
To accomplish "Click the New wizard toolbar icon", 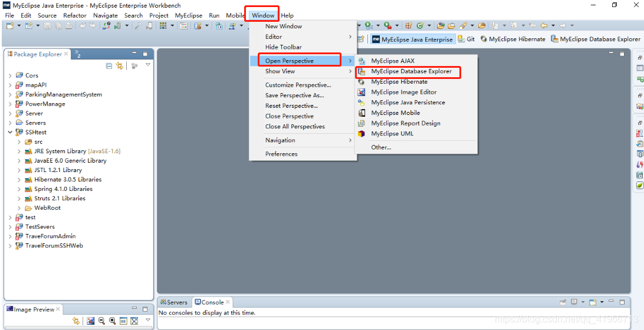I will [x=10, y=25].
